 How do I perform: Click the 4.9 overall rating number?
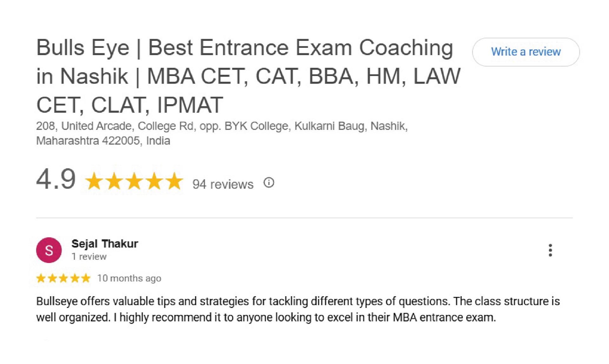[56, 179]
